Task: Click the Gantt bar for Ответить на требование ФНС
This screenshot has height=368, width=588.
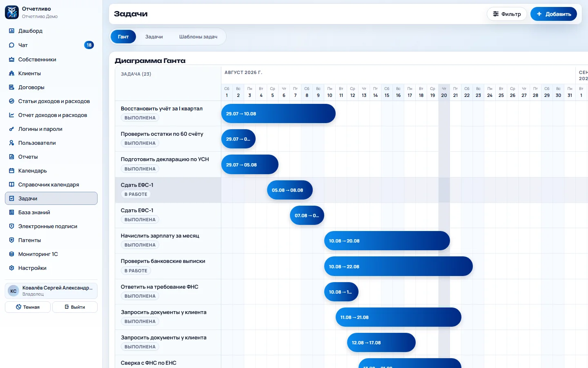Action: click(x=341, y=292)
